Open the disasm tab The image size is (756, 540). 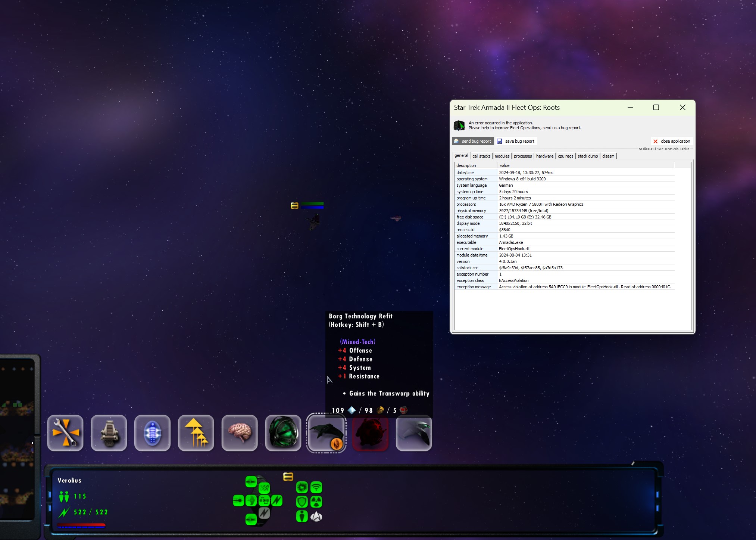[x=608, y=156]
